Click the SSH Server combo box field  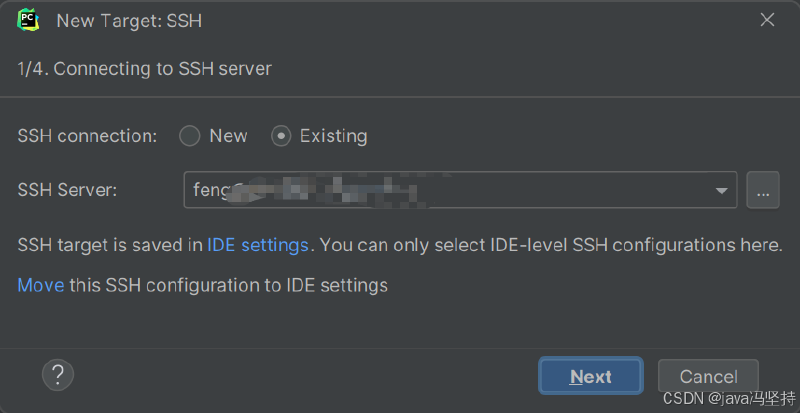coord(460,190)
